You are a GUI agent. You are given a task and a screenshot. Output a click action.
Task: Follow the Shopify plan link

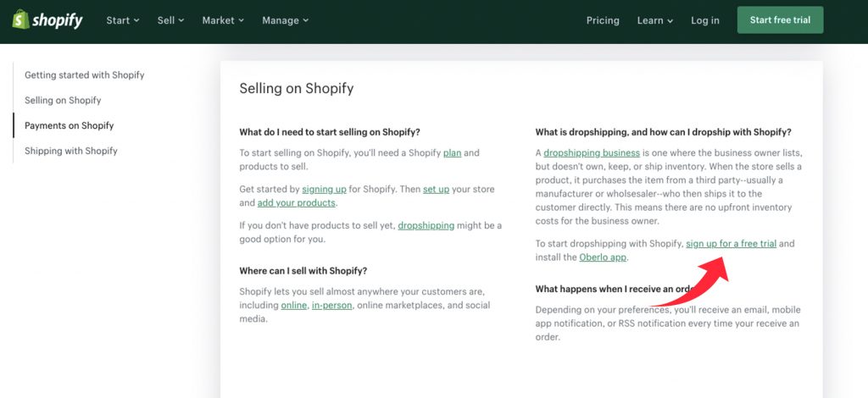[x=453, y=153]
